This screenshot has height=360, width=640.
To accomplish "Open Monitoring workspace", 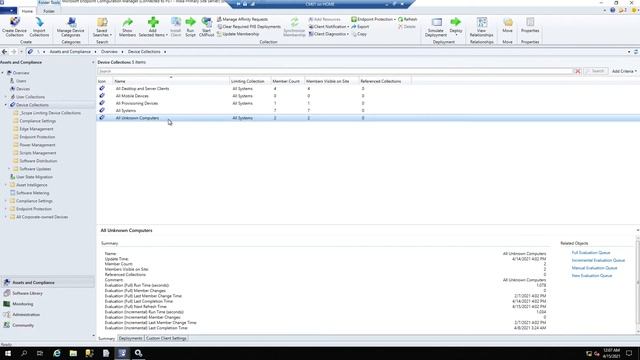I will point(23,304).
